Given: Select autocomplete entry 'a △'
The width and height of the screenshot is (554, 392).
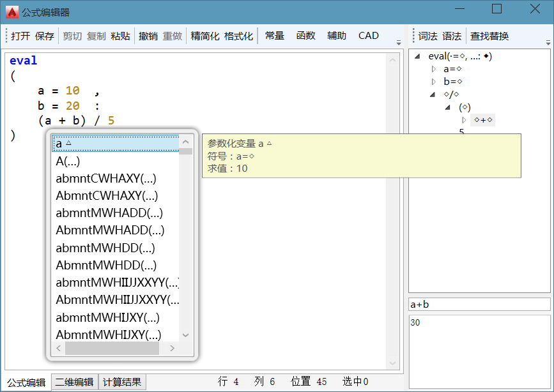Looking at the screenshot, I should click(115, 144).
